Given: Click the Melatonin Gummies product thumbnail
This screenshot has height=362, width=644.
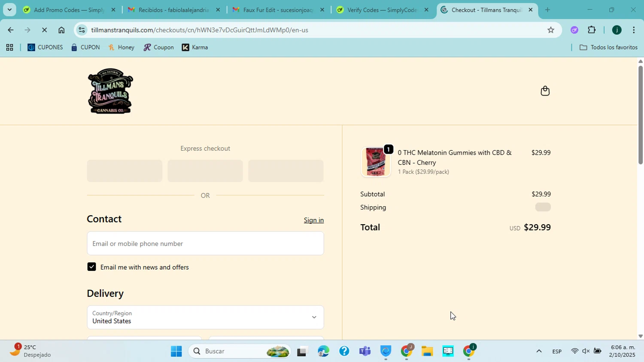Looking at the screenshot, I should pos(376,162).
